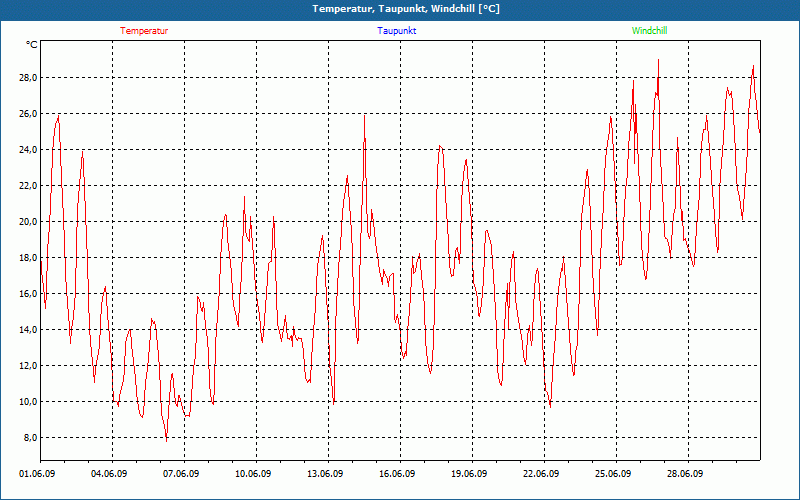Click the green Windchill legend label
The image size is (800, 500).
[649, 31]
